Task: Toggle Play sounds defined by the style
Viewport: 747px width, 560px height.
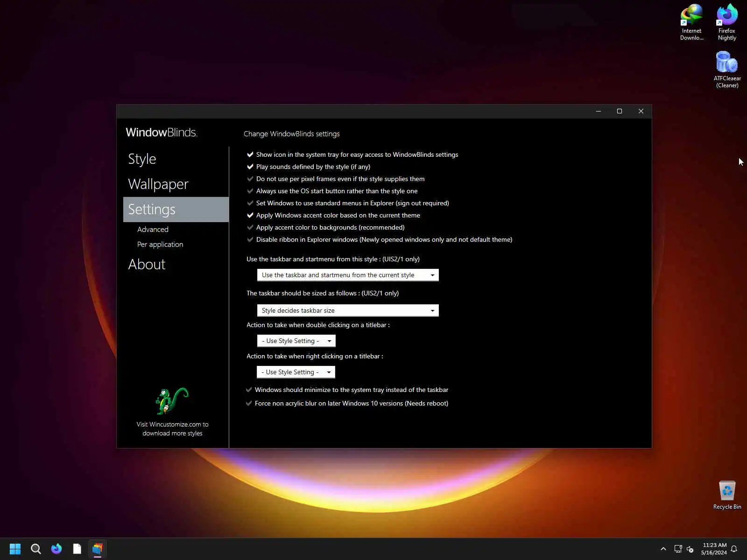Action: point(309,167)
